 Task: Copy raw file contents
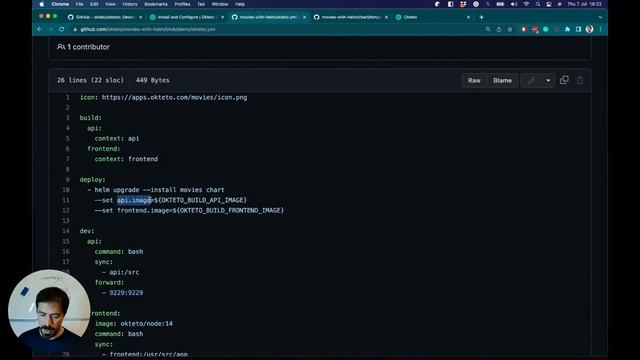tap(564, 80)
